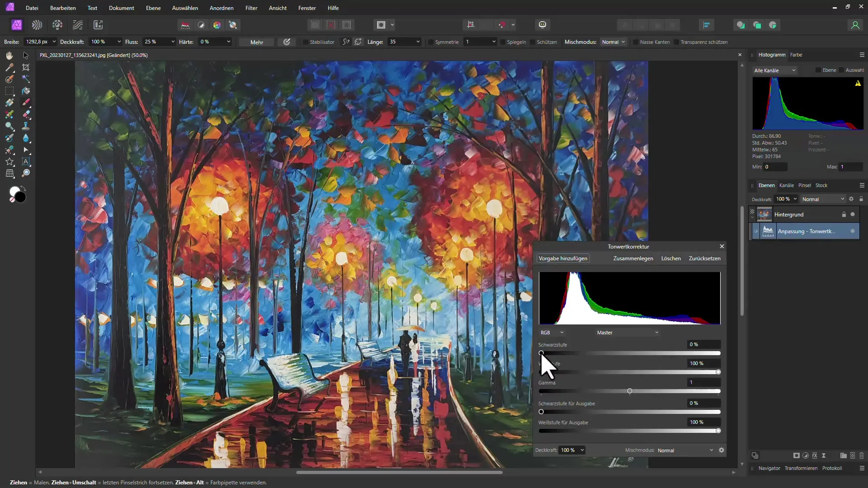The image size is (868, 488).
Task: Open Tonwertkorrektur dialog Mischmodus dropdown
Action: click(x=685, y=450)
